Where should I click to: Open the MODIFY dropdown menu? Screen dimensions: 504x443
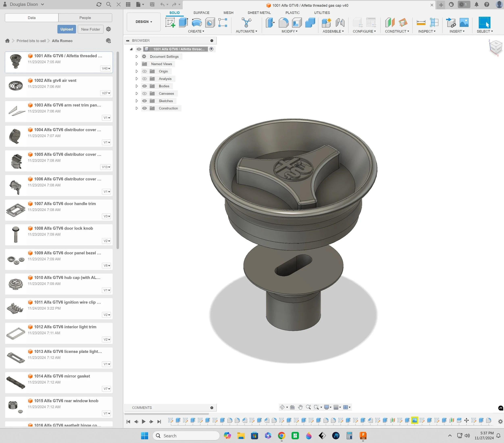(x=289, y=31)
